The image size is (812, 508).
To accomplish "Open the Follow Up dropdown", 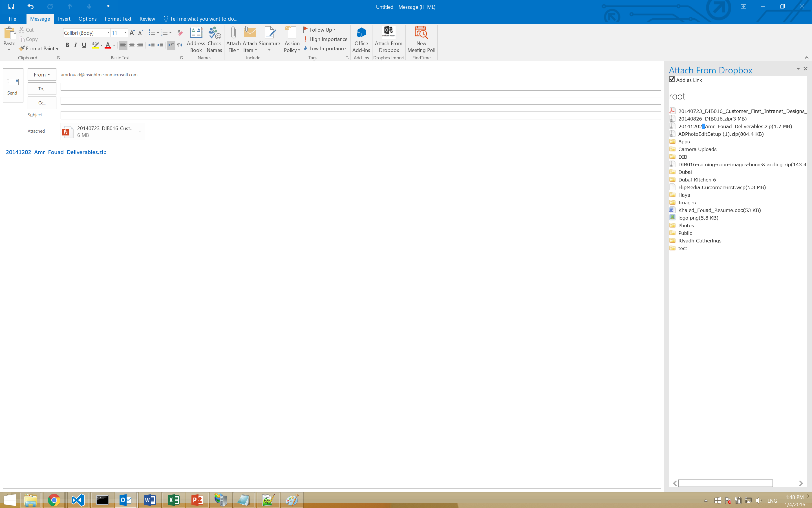I will point(319,30).
